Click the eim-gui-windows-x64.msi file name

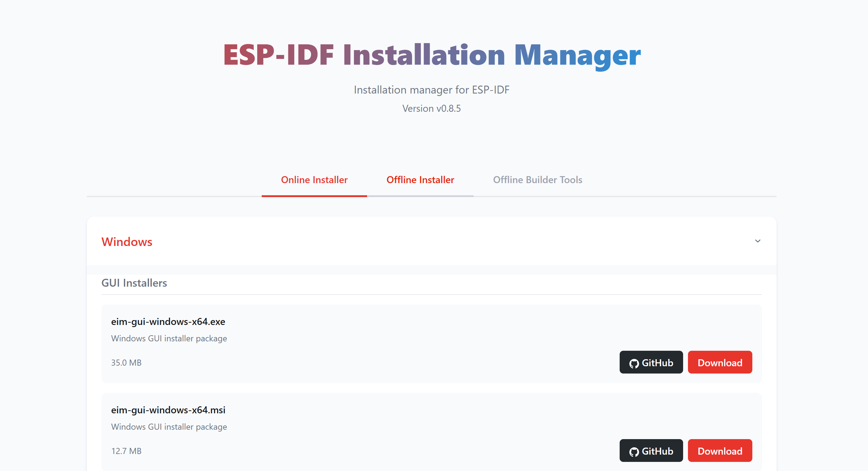[168, 410]
